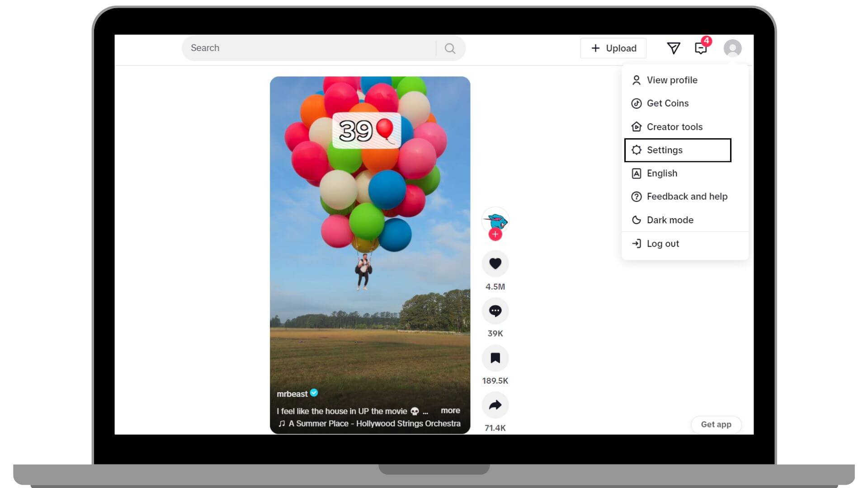Open Creator tools menu entry
This screenshot has height=488, width=868.
[x=685, y=127]
